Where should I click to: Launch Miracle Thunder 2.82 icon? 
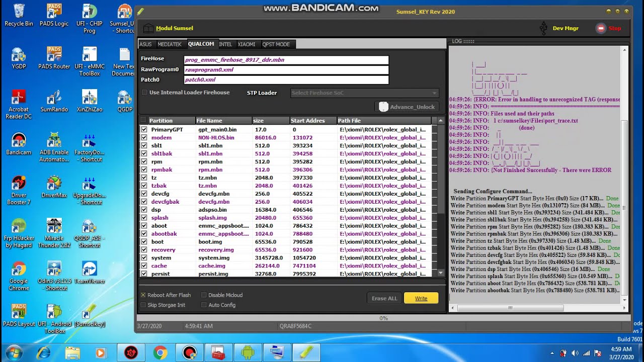click(54, 233)
